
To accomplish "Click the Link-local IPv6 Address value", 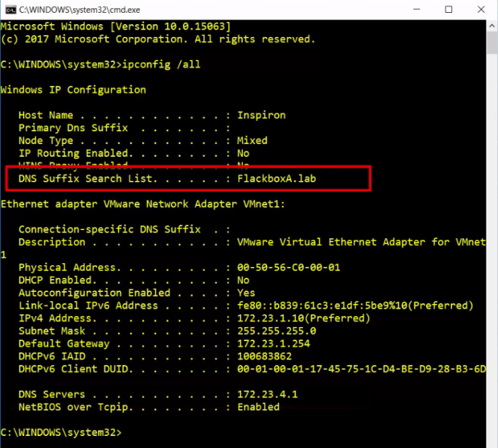I will 355,305.
